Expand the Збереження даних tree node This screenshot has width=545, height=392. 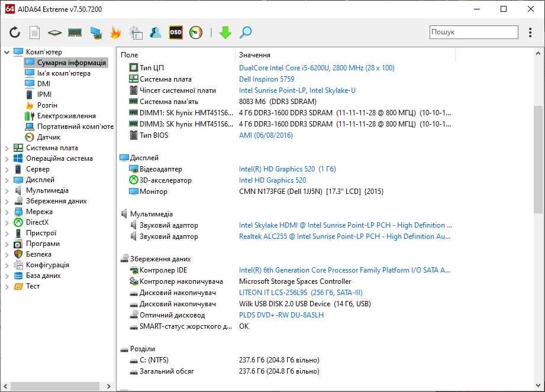7,202
